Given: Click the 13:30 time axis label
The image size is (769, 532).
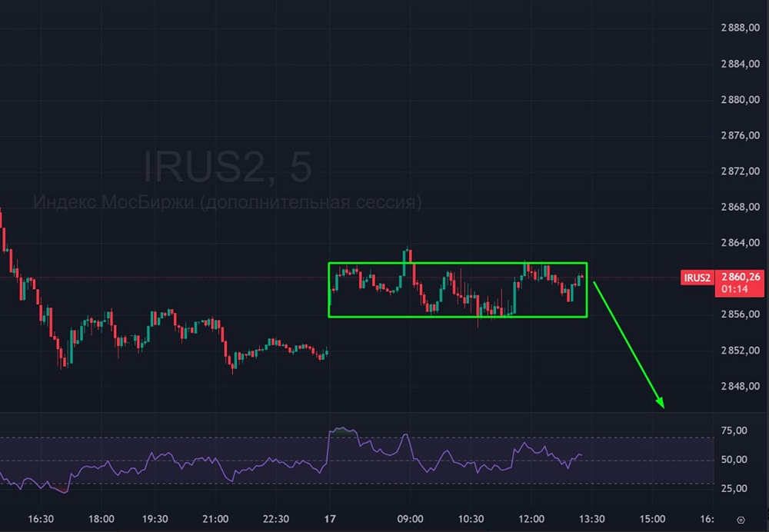Looking at the screenshot, I should point(591,519).
